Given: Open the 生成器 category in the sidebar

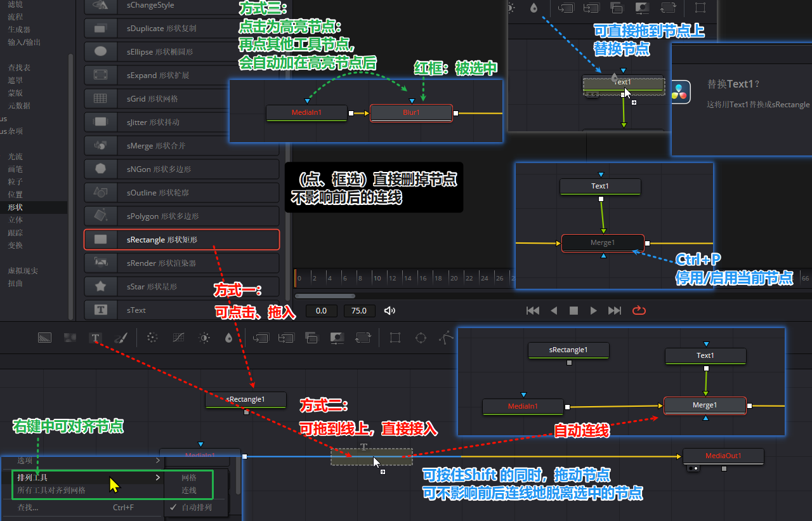Looking at the screenshot, I should [19, 29].
